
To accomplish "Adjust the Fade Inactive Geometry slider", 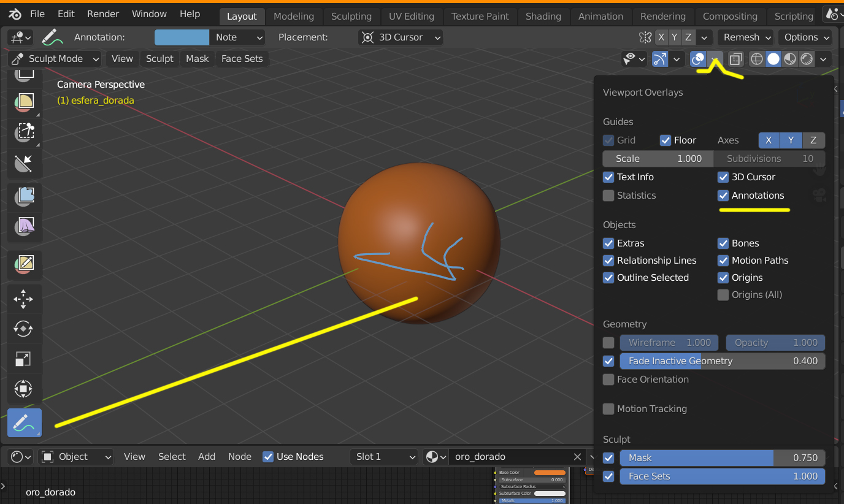I will point(723,361).
